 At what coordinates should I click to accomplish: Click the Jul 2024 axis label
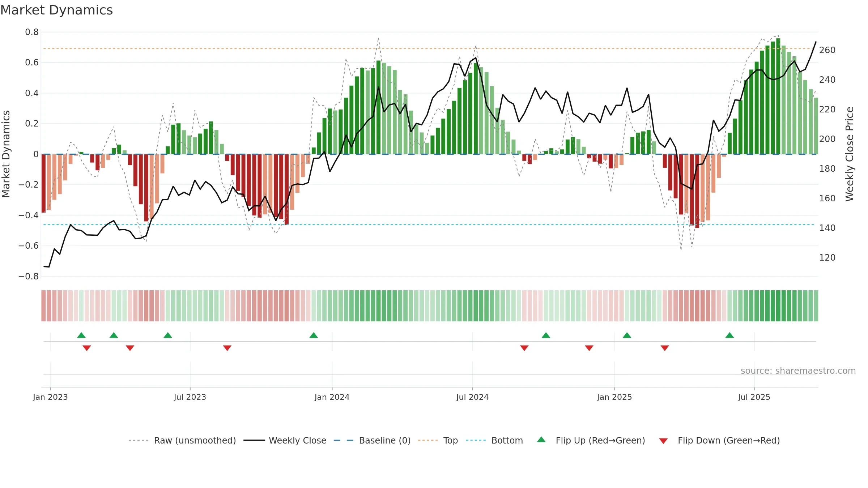[x=472, y=397]
